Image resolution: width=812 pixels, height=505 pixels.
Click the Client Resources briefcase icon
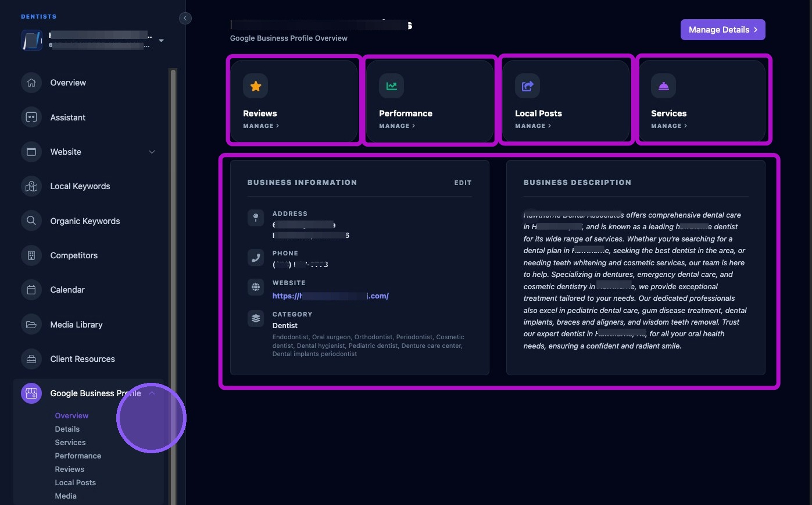click(x=31, y=359)
